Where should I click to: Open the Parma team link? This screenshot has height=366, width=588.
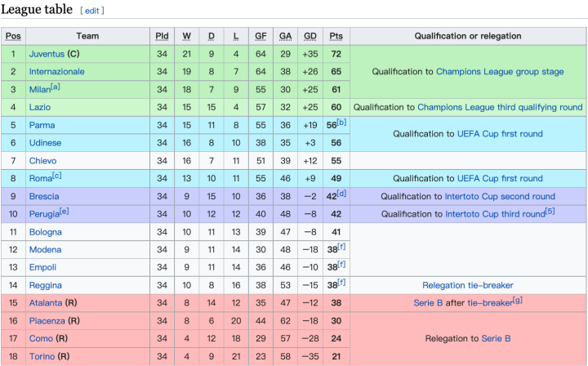pos(42,125)
